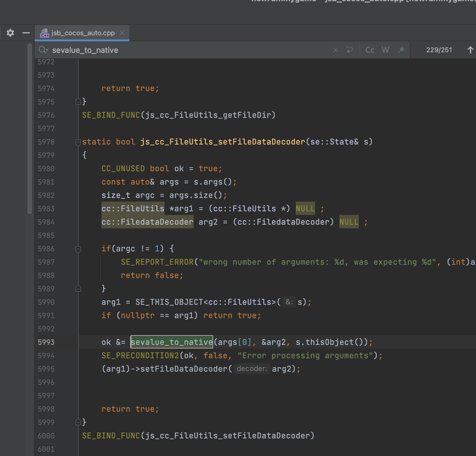Viewport: 476px width, 456px height.
Task: Click the new line icon in the search bar
Action: pos(349,50)
